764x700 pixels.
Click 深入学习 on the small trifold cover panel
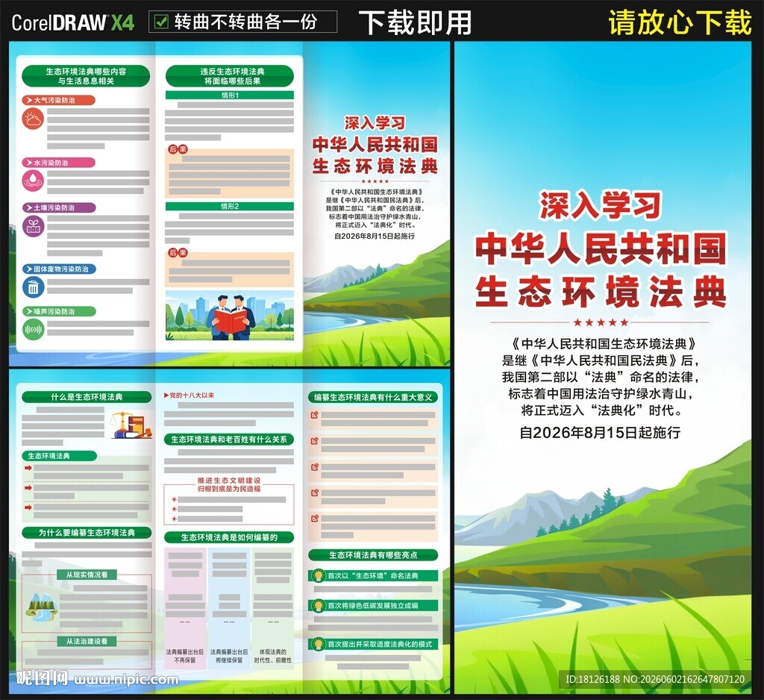[x=375, y=122]
